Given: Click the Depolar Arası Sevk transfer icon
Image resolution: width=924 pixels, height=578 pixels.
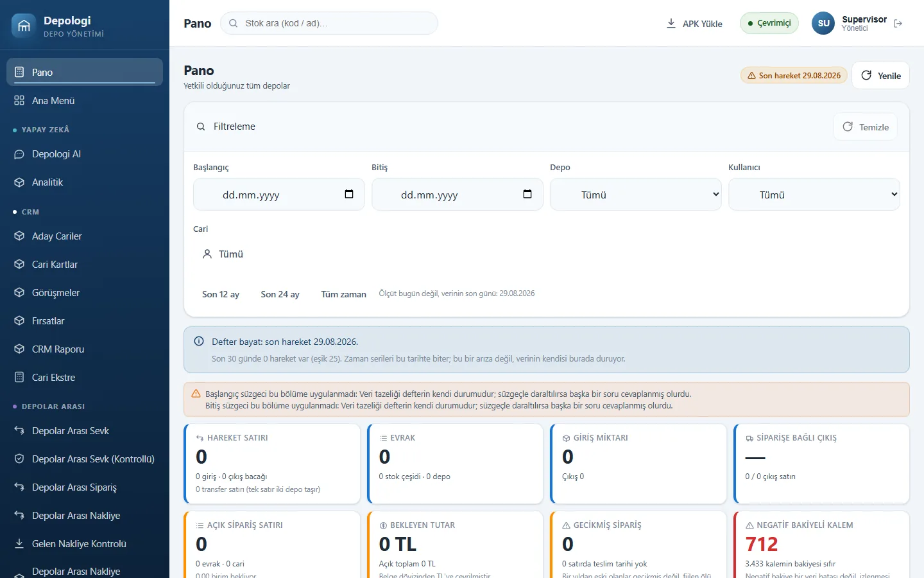Looking at the screenshot, I should coord(19,431).
